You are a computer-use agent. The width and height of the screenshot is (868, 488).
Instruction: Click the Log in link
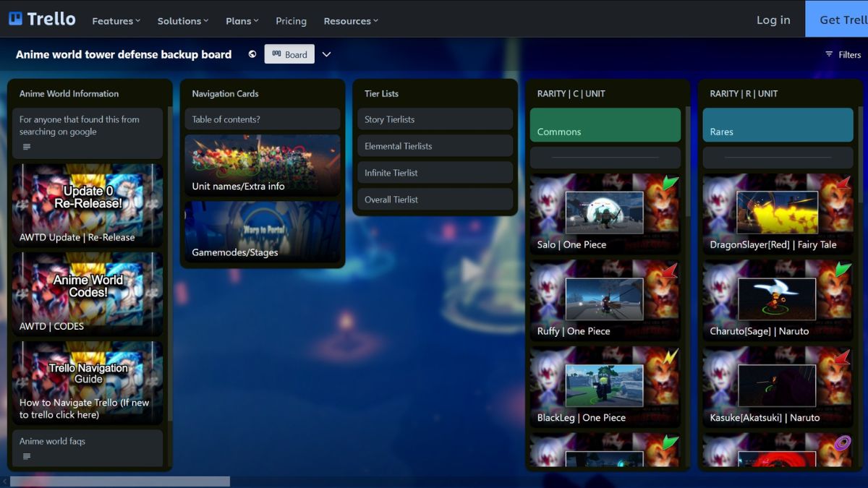point(773,20)
